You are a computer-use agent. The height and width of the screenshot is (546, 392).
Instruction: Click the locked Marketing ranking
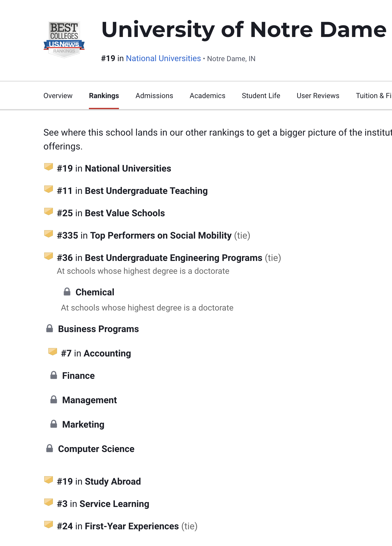[x=83, y=425]
